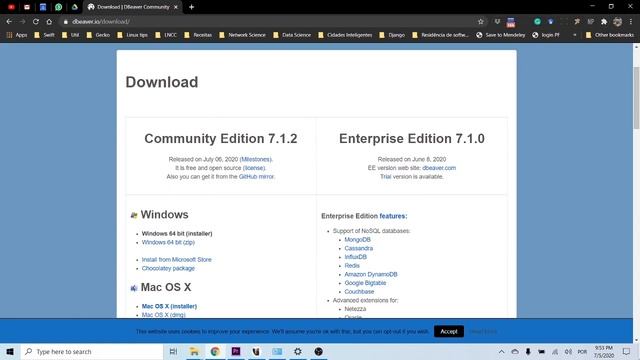Download Mac OS X (installer)
The height and width of the screenshot is (360, 640).
coord(169,306)
